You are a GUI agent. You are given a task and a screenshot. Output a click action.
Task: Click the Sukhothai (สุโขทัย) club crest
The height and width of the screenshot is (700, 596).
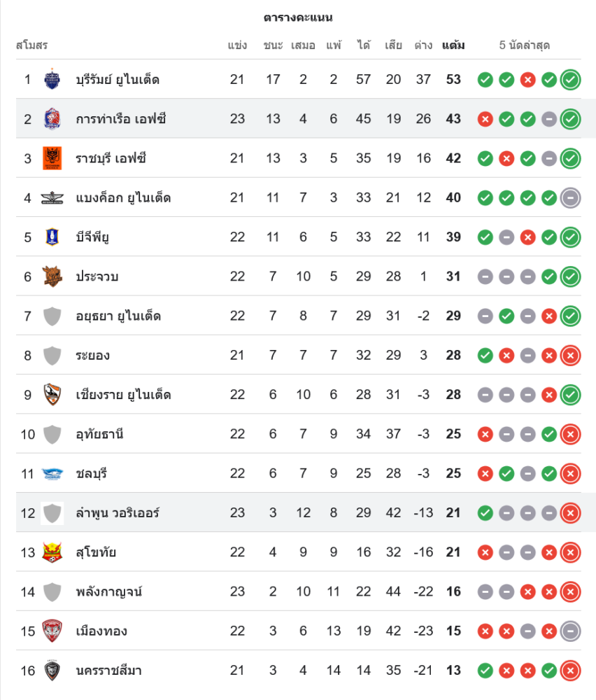click(x=52, y=552)
